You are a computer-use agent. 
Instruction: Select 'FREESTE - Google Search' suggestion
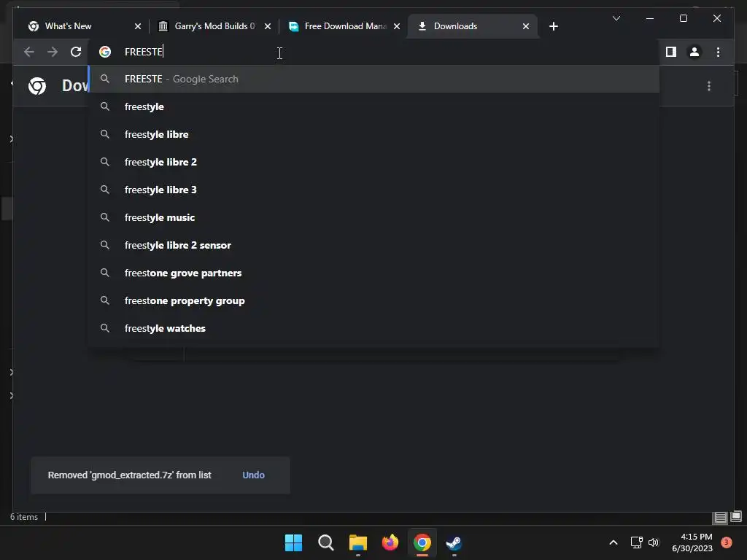(x=374, y=79)
